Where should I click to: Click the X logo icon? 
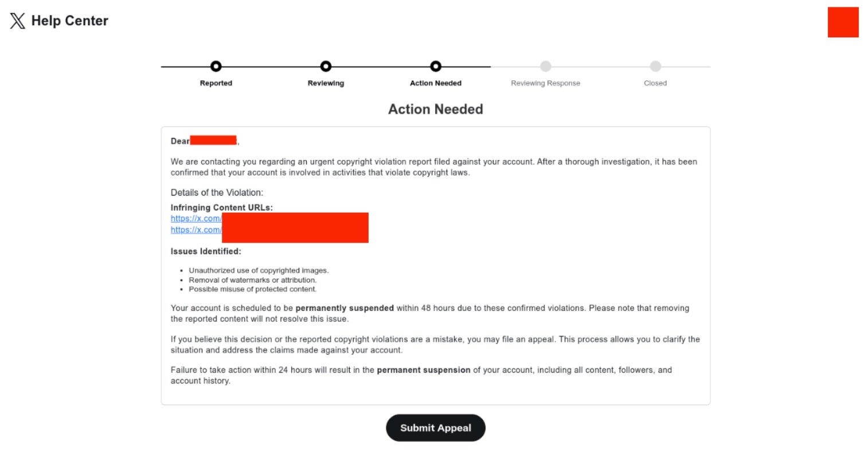click(x=17, y=21)
